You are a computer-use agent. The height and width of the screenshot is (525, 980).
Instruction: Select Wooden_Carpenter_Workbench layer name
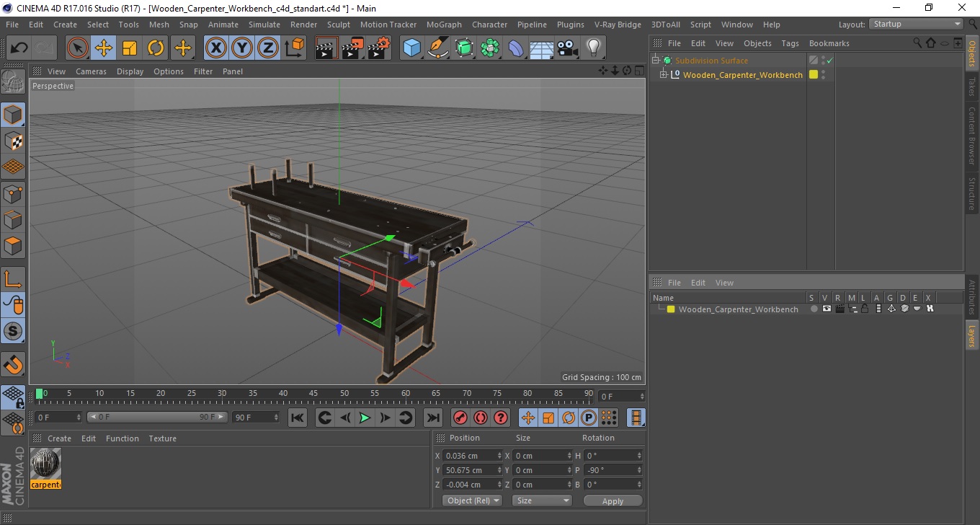click(738, 309)
